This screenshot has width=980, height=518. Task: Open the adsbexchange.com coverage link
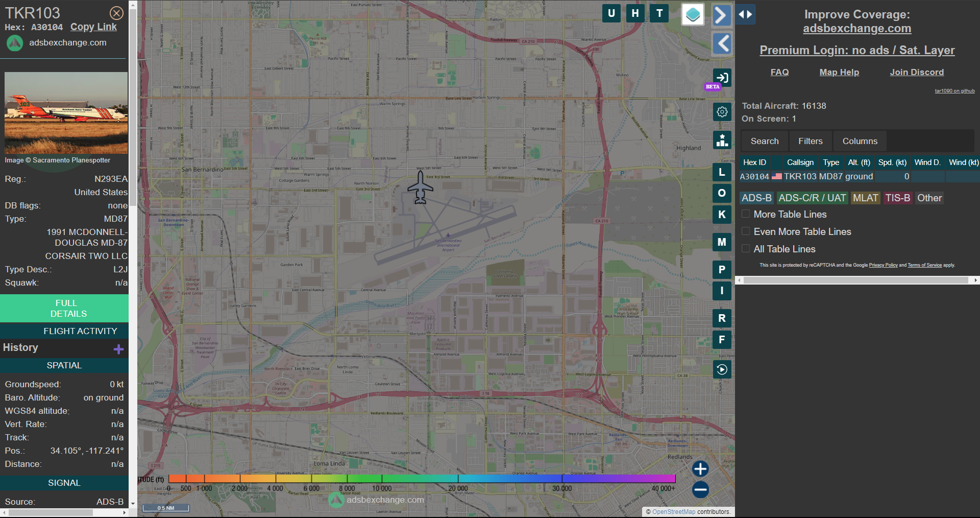(x=857, y=29)
